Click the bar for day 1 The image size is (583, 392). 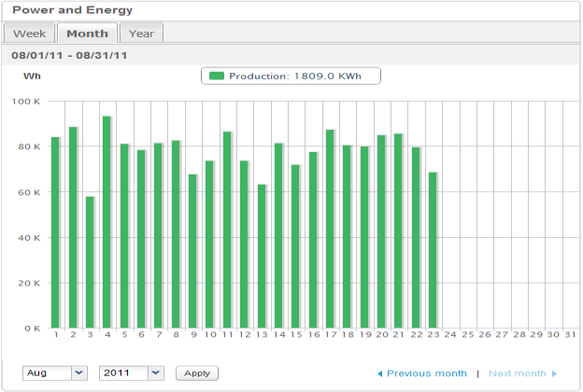pyautogui.click(x=55, y=232)
